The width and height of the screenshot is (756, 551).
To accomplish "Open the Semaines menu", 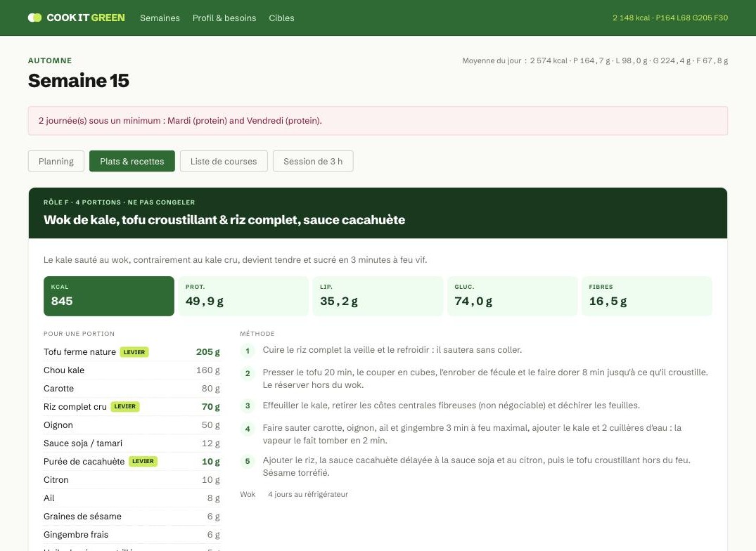I will (x=160, y=18).
